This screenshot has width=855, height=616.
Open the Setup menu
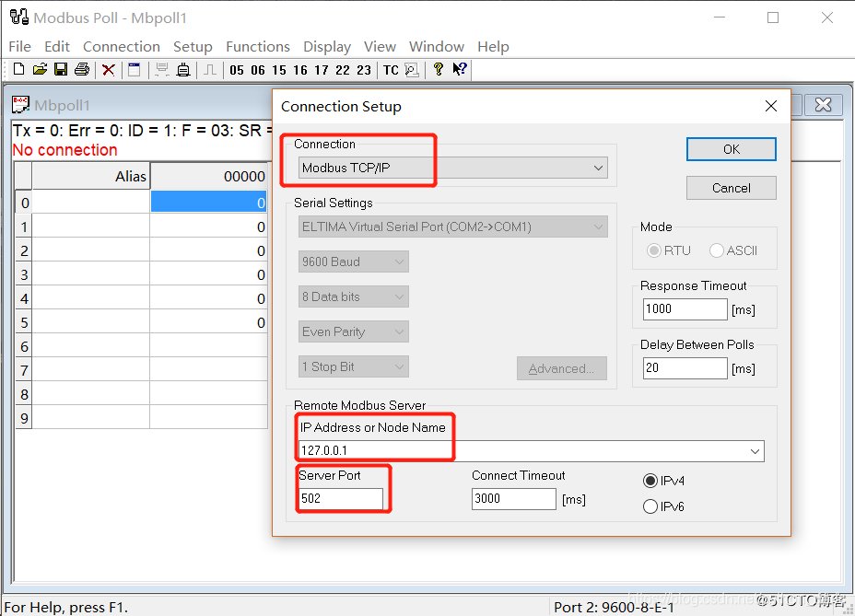(193, 47)
